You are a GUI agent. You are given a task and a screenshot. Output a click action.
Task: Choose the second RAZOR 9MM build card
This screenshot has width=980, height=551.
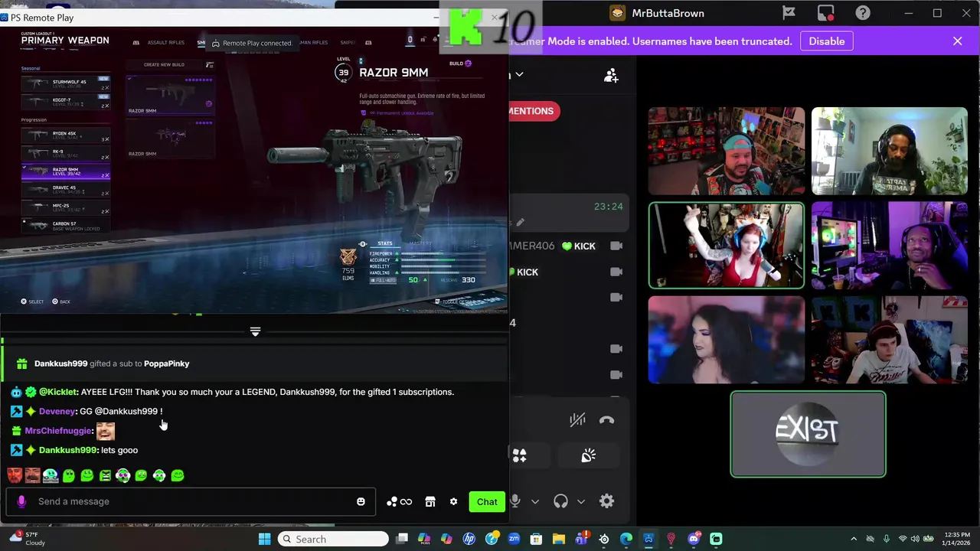[170, 138]
